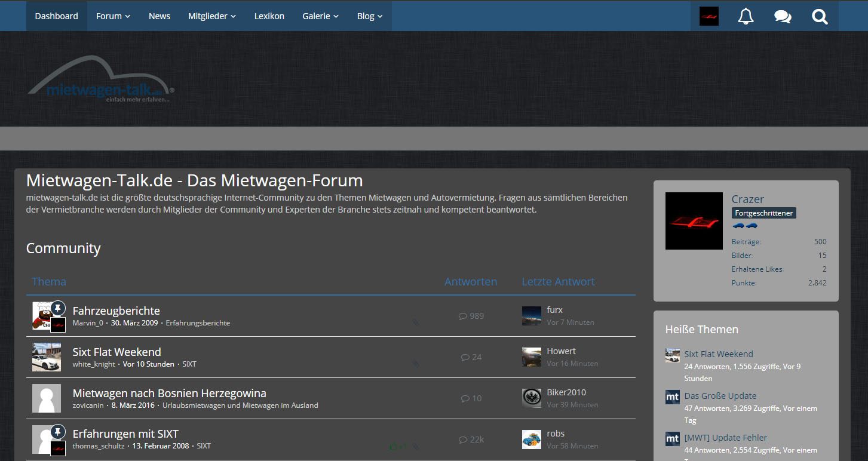868x461 pixels.
Task: Sort by the Letzte Antwort column header
Action: coord(559,282)
